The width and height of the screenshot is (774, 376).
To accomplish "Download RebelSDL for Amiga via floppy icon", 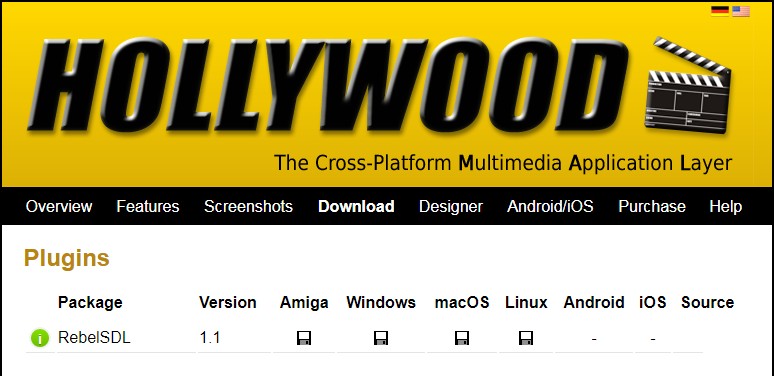I will pos(304,338).
